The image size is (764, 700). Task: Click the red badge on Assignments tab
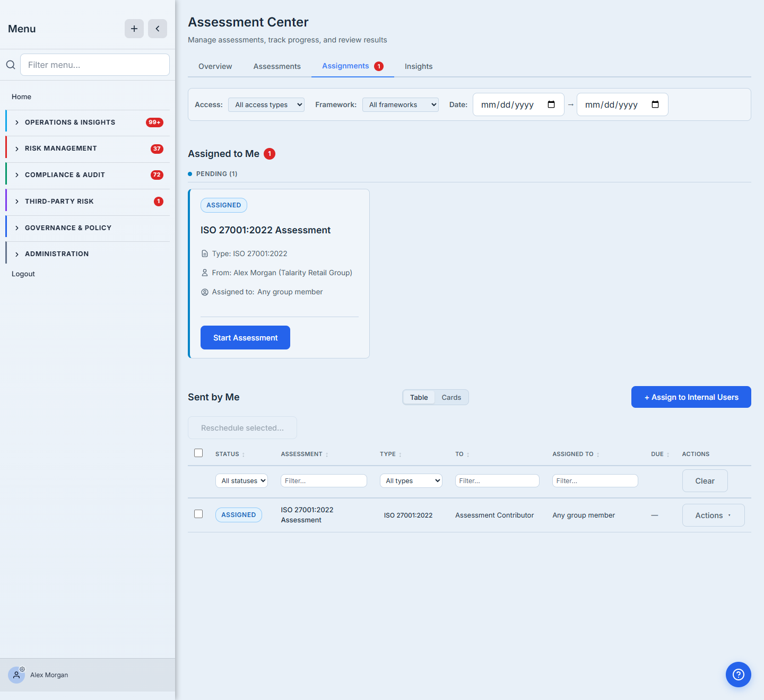tap(379, 66)
